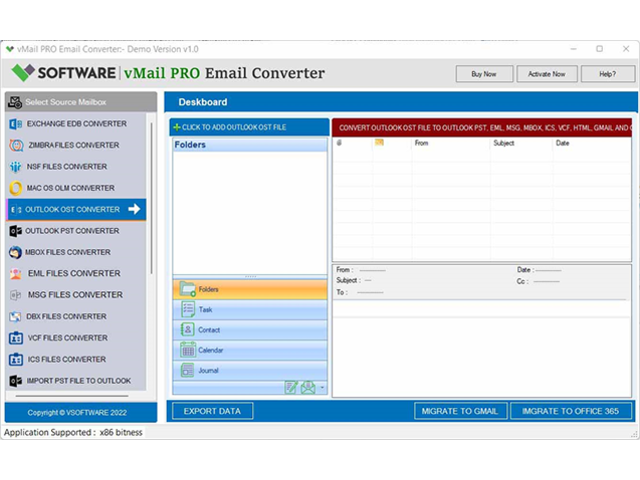The image size is (640, 480).
Task: Click the Journal icon
Action: [188, 370]
